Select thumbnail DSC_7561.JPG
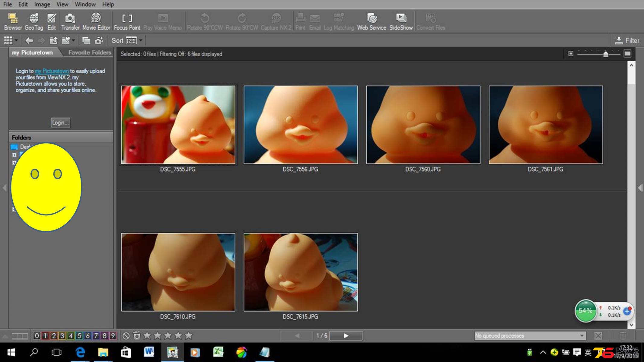 [x=546, y=125]
